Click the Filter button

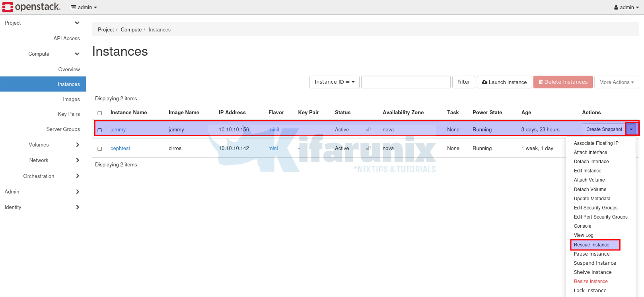464,82
